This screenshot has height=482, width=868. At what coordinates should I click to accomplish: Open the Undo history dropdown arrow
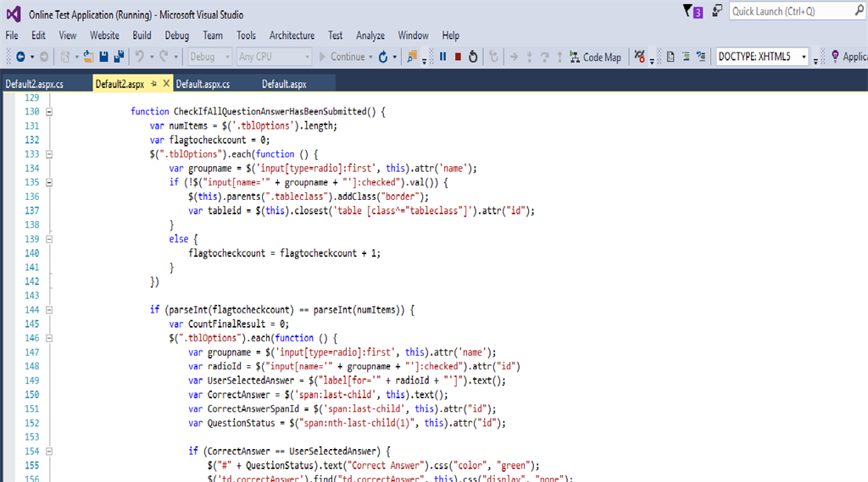151,57
